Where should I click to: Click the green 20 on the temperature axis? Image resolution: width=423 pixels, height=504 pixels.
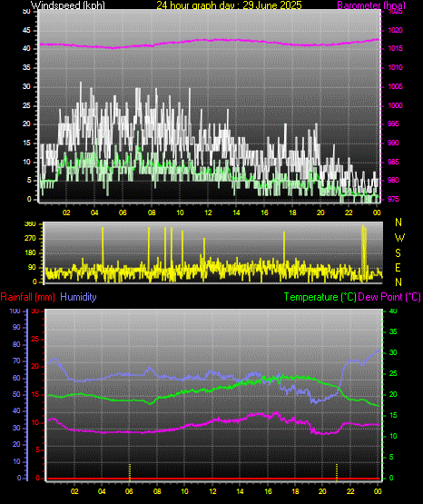393,394
